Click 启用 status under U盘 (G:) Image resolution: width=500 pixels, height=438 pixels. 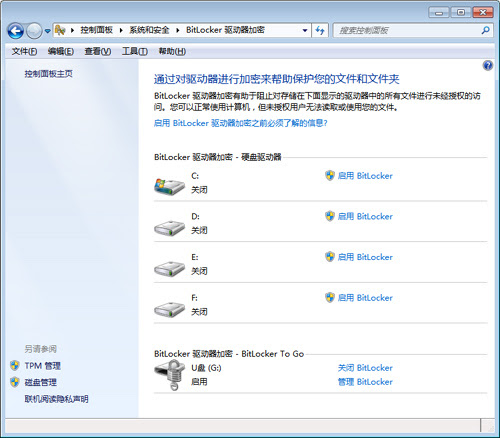click(199, 381)
